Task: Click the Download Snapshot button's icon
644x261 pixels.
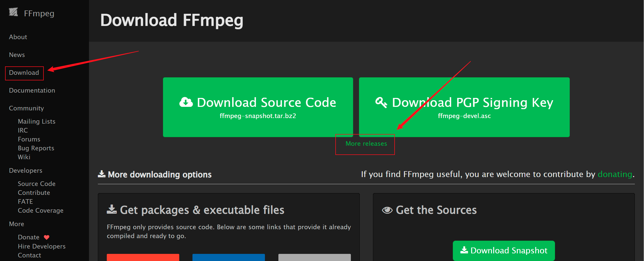Action: pyautogui.click(x=464, y=250)
